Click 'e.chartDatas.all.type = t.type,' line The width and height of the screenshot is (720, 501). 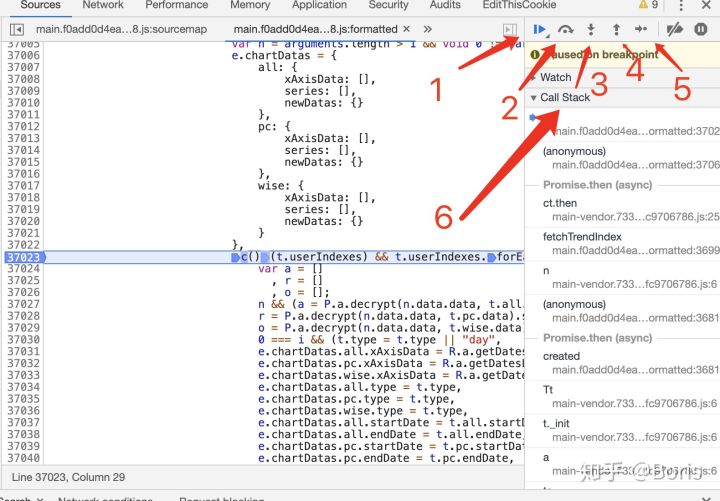coord(360,387)
